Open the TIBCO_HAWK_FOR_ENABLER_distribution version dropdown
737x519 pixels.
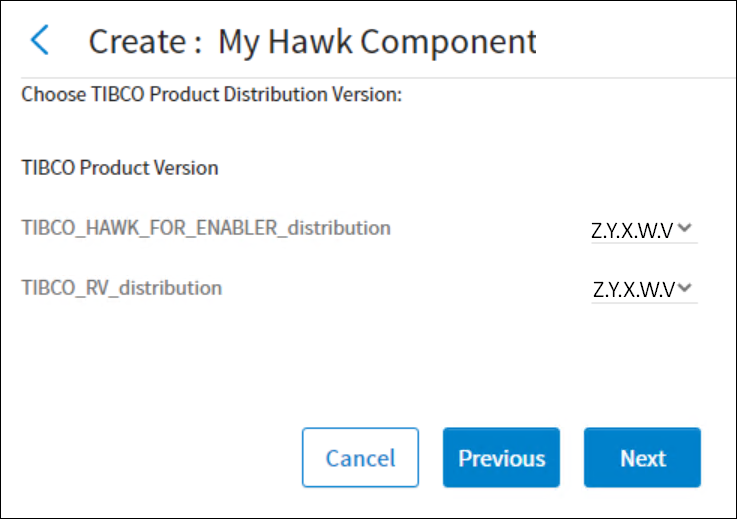(643, 229)
